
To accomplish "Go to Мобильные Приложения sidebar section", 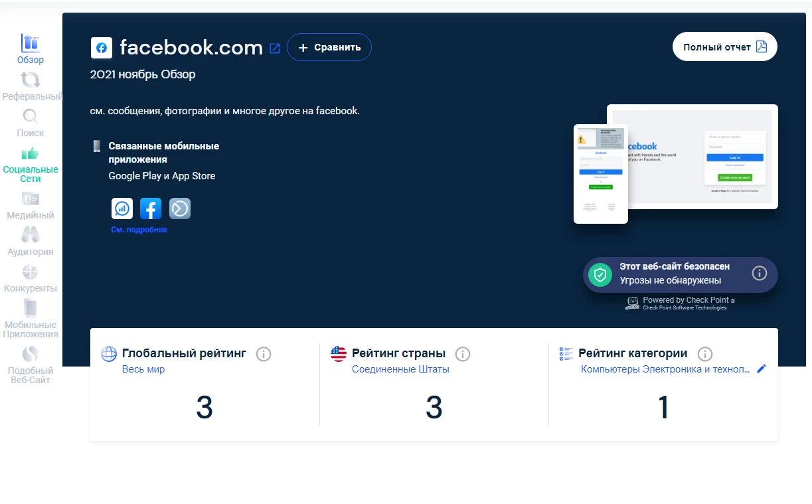I will point(31,319).
